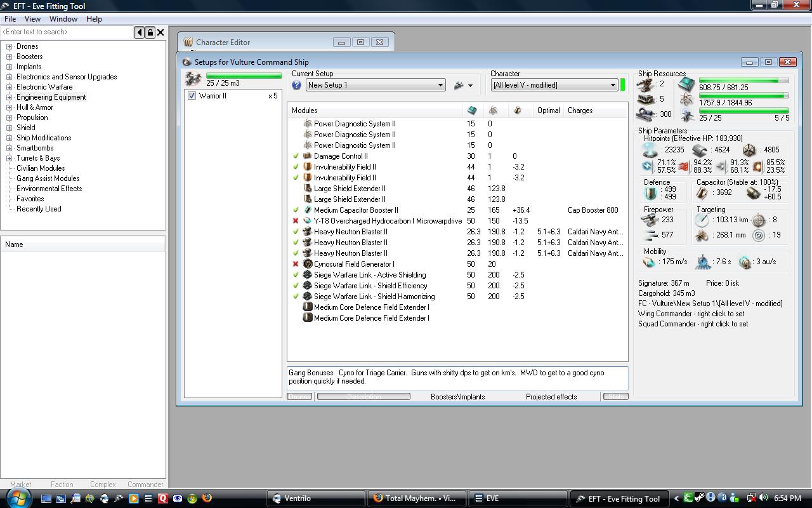This screenshot has height=508, width=812.
Task: Click the module search text field
Action: pyautogui.click(x=67, y=32)
